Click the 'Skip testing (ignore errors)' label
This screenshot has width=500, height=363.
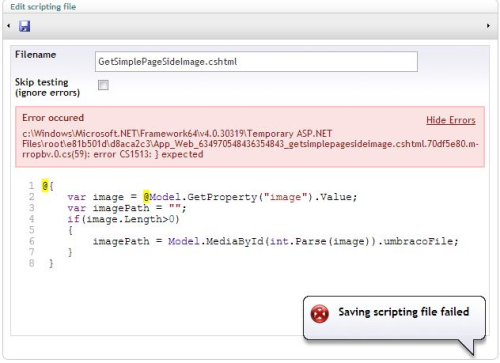click(x=47, y=87)
